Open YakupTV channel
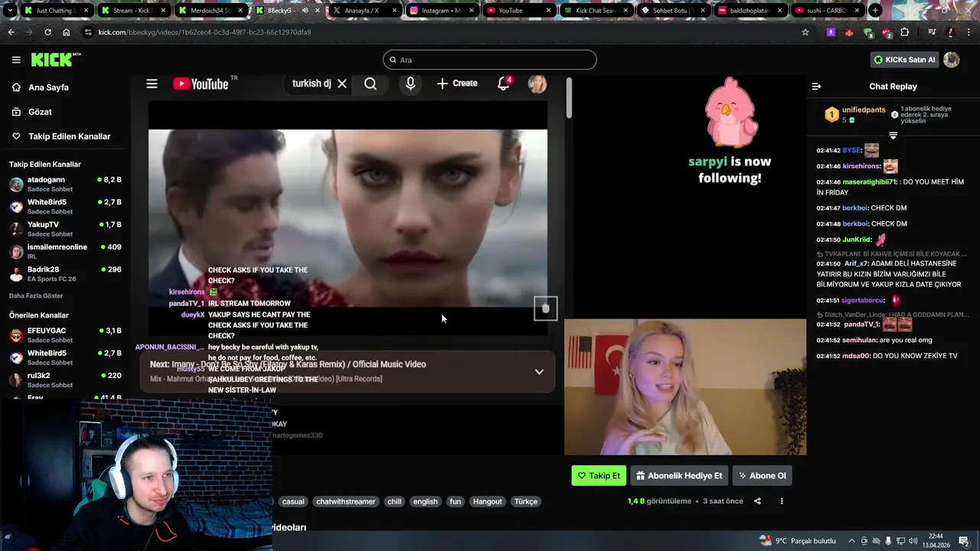This screenshot has width=980, height=551. coord(65,229)
